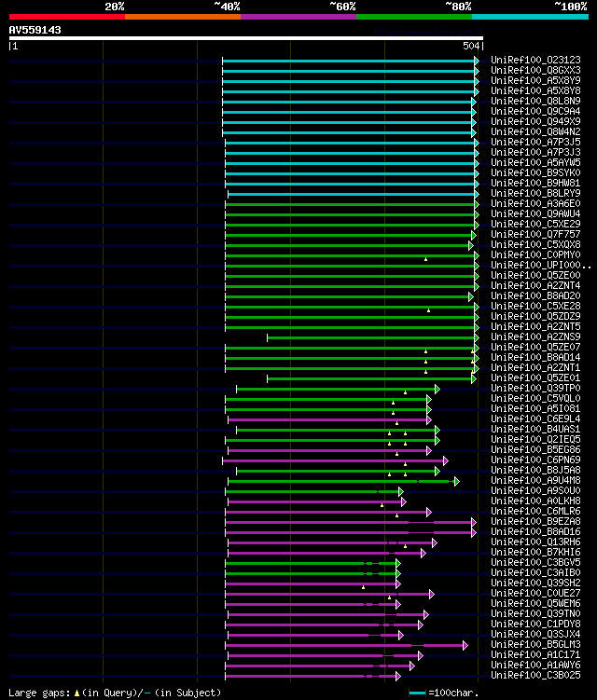
Task: Open hit UniRef100_Q8GXX3
Action: [535, 71]
